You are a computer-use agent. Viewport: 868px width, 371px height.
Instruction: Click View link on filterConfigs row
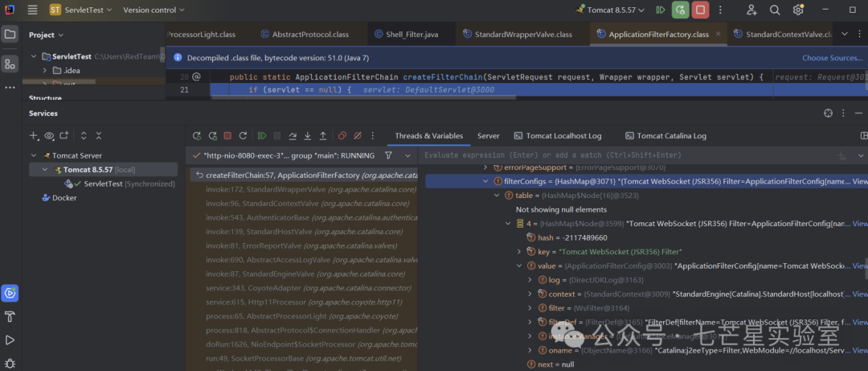pos(860,181)
